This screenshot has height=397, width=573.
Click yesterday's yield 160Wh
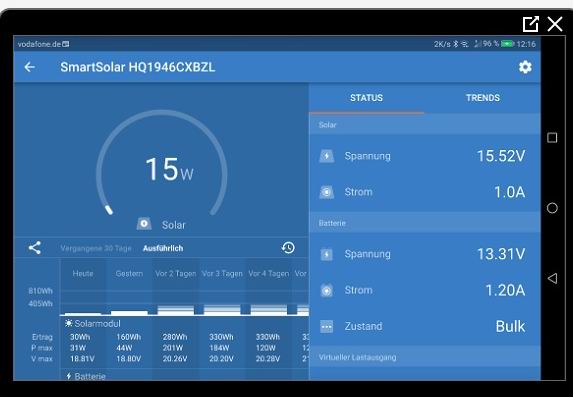129,337
